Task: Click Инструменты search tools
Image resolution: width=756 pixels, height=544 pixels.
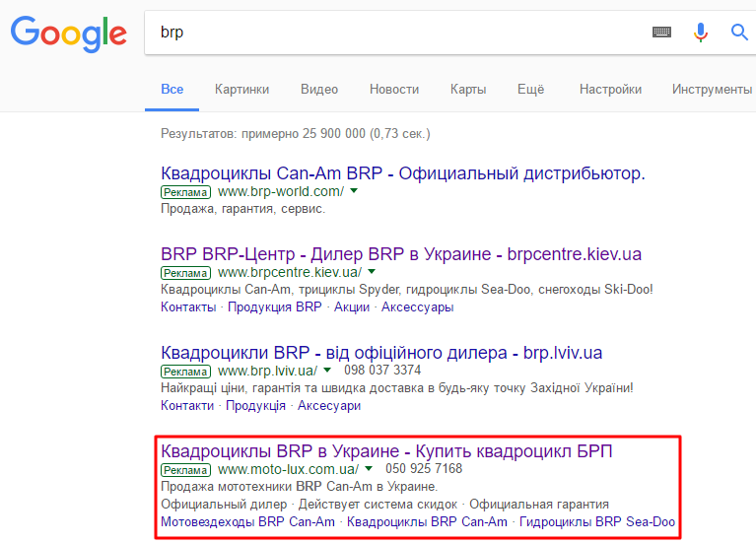Action: [x=712, y=90]
